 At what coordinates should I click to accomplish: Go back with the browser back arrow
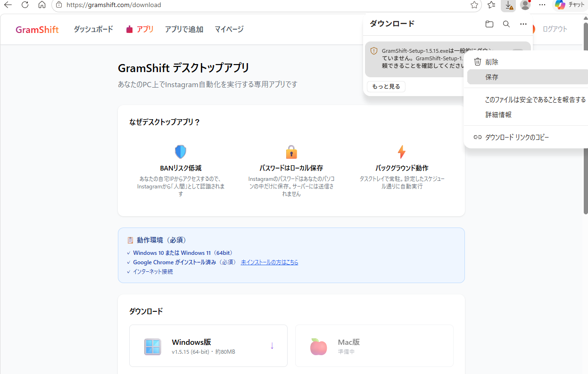8,5
